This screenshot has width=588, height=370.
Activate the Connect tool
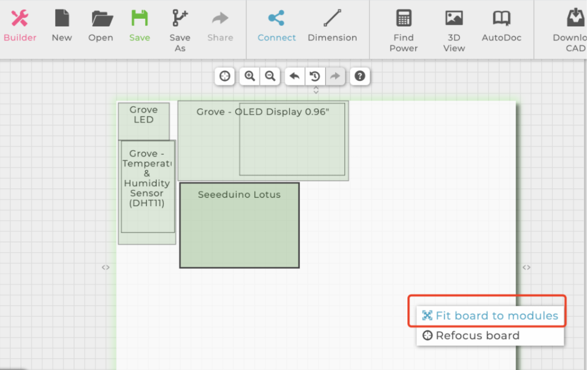(x=277, y=26)
